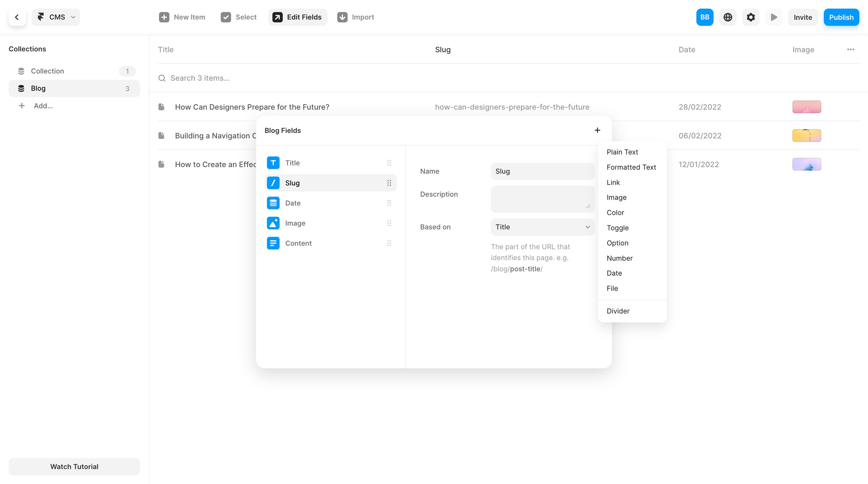Open the table columns more options ellipsis
This screenshot has height=484, width=868.
[851, 50]
